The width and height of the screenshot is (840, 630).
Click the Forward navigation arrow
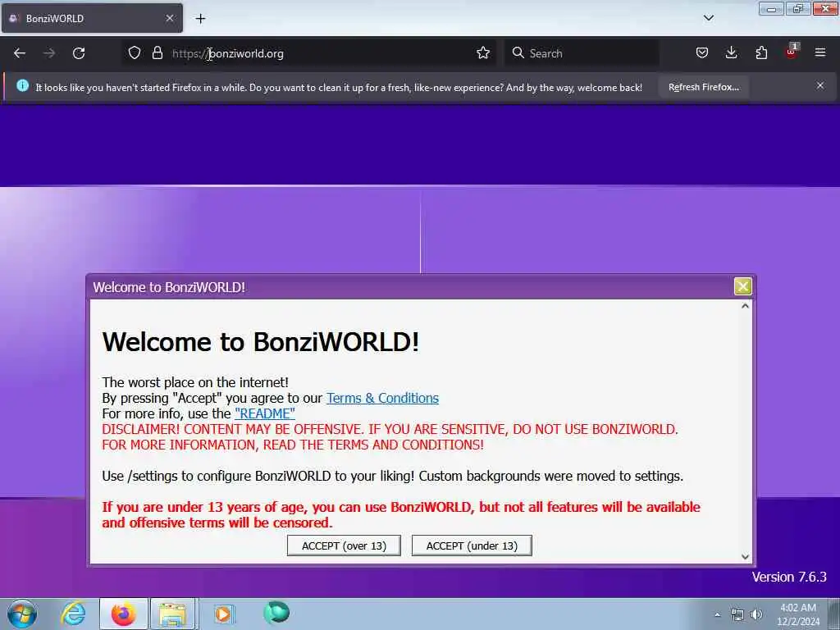(x=49, y=53)
